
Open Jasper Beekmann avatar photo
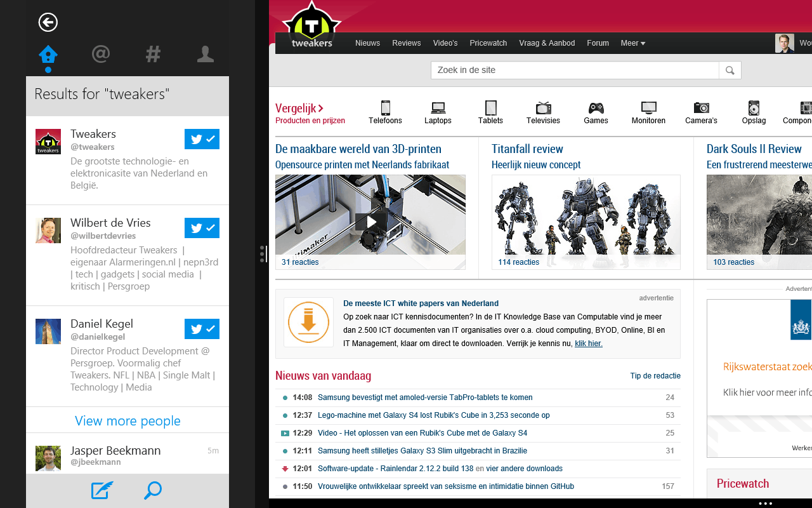(x=48, y=458)
